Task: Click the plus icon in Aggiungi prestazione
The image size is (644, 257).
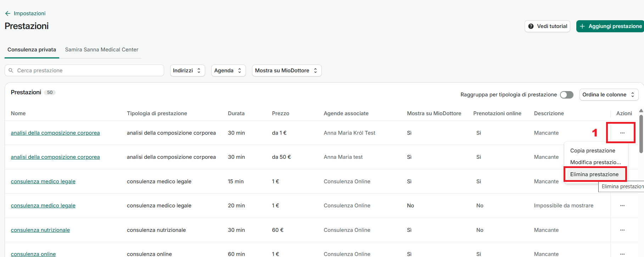Action: 582,26
